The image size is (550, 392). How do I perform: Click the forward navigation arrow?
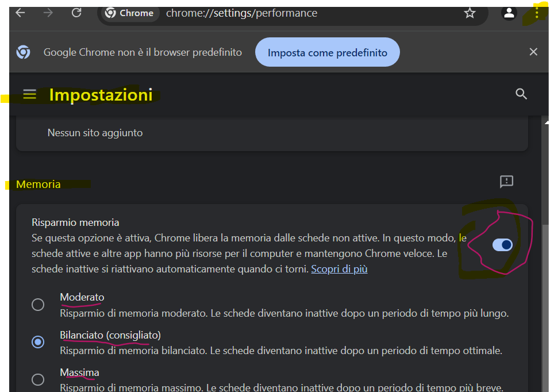click(48, 13)
